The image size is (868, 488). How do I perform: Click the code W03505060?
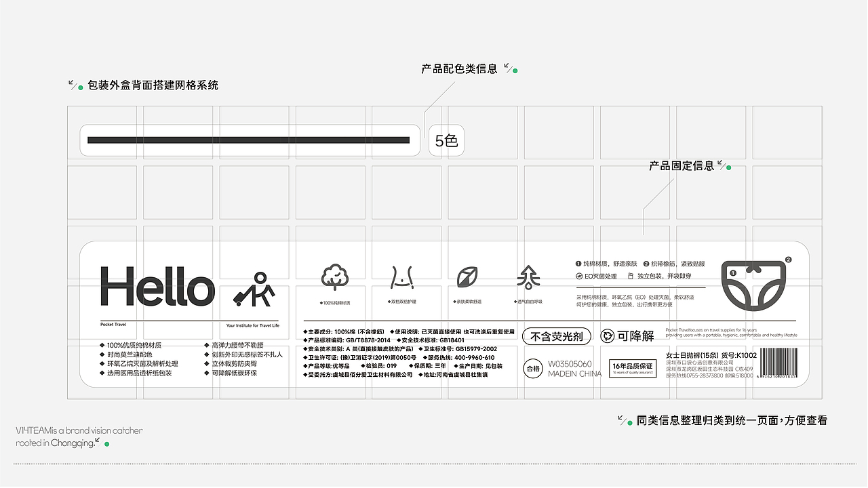[x=570, y=364]
